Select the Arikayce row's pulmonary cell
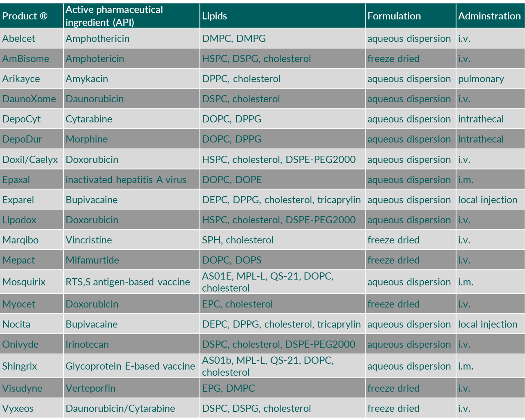 [481, 79]
